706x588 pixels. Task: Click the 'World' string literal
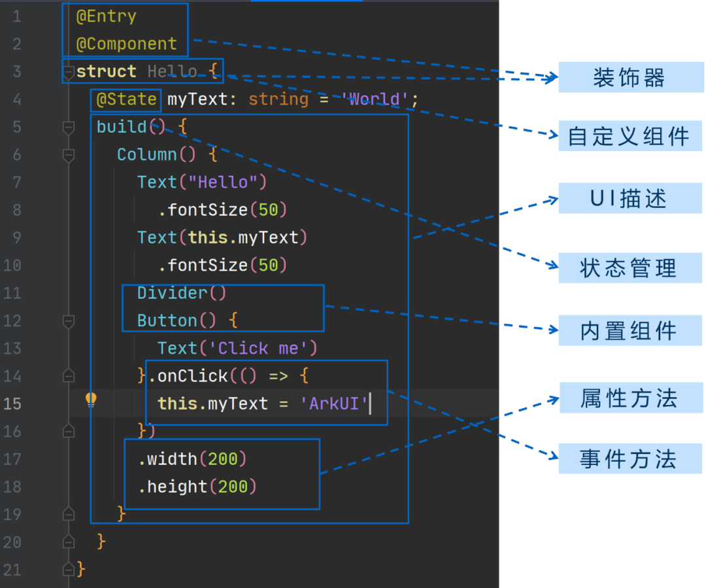pyautogui.click(x=375, y=99)
